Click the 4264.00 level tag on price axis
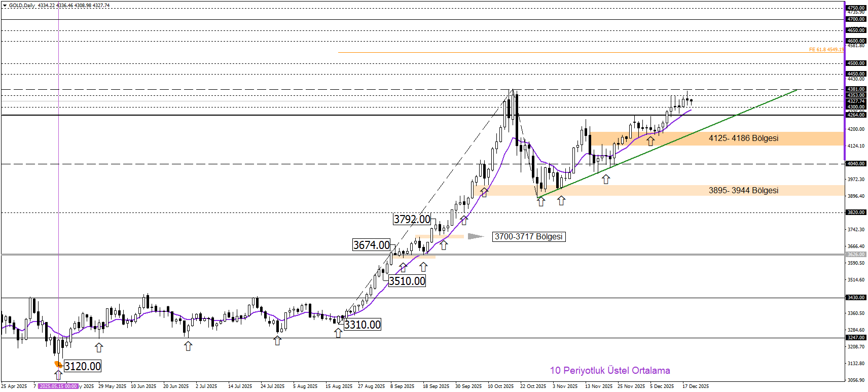Image resolution: width=868 pixels, height=392 pixels. point(856,115)
